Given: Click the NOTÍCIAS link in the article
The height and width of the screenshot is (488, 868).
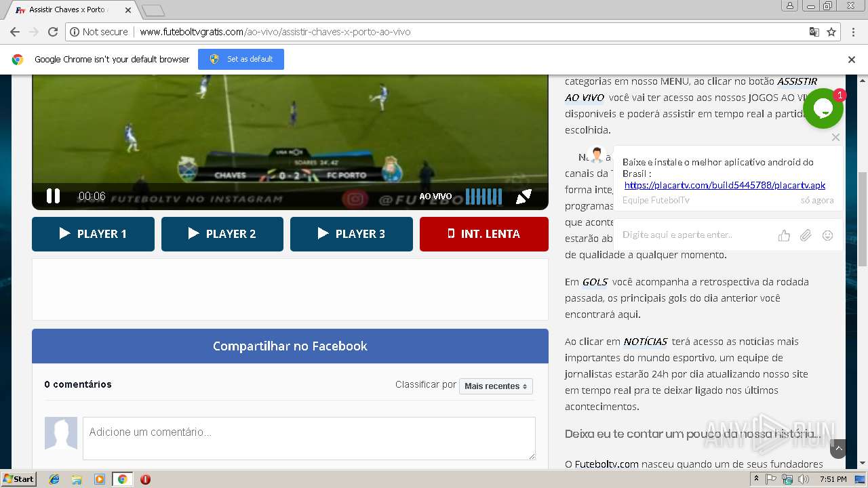Looking at the screenshot, I should [646, 342].
